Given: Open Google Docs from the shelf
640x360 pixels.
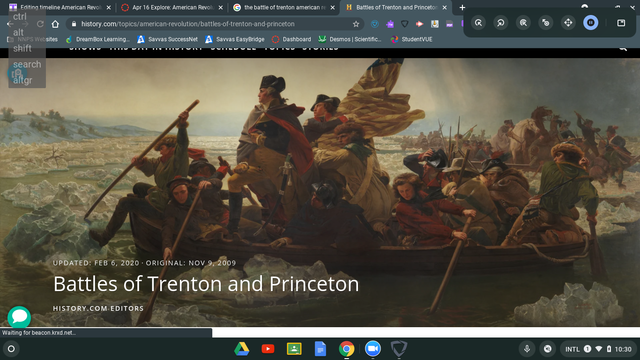Looking at the screenshot, I should click(x=320, y=349).
